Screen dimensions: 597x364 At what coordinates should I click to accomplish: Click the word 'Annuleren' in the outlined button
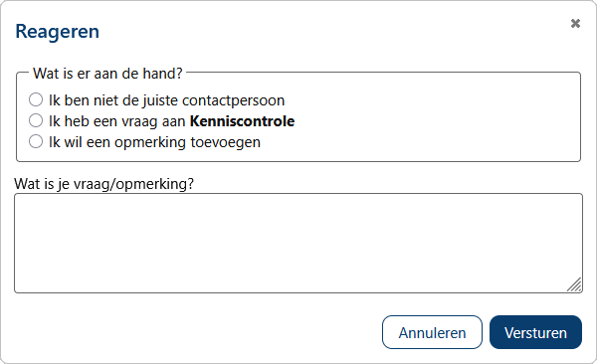tap(432, 333)
